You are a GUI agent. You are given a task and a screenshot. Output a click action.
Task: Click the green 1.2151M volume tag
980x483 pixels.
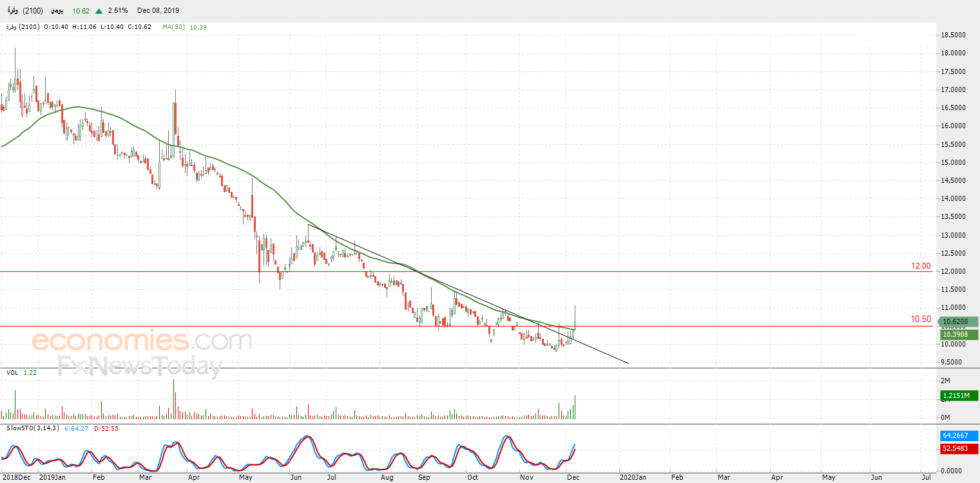(958, 395)
